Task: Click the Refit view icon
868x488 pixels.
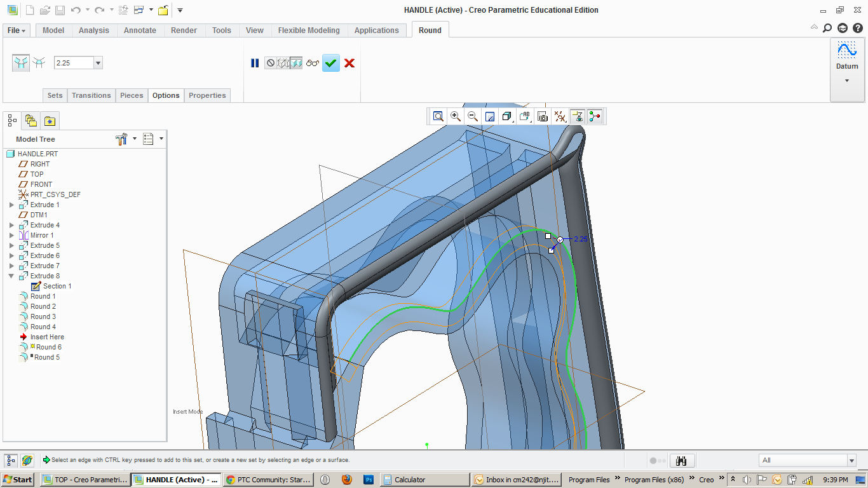Action: point(438,116)
